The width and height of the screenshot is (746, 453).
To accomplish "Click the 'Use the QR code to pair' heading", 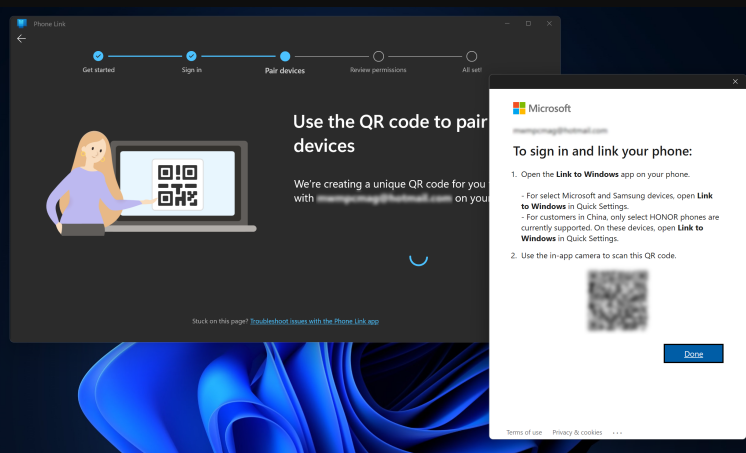I will 390,133.
